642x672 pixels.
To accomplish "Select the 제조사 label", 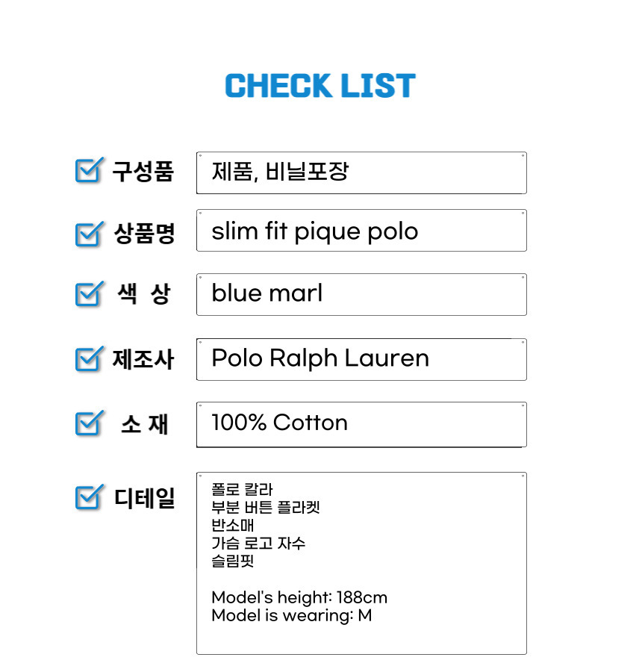I will click(143, 359).
